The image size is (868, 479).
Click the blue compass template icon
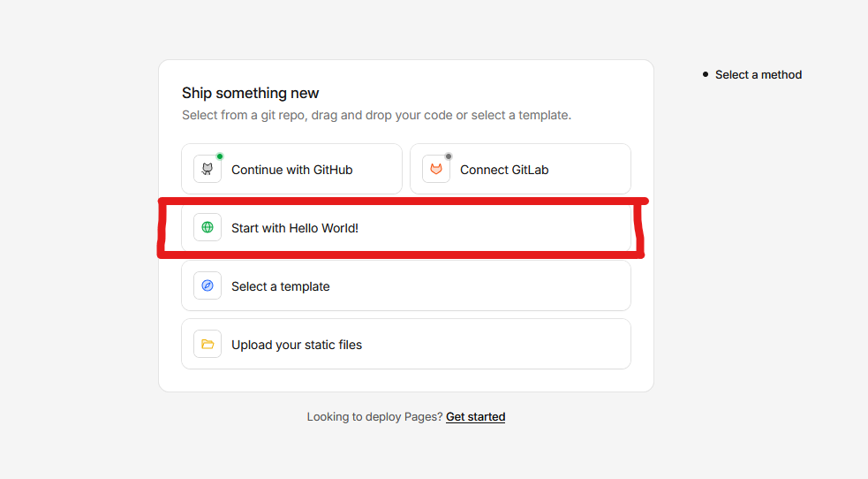pyautogui.click(x=208, y=285)
